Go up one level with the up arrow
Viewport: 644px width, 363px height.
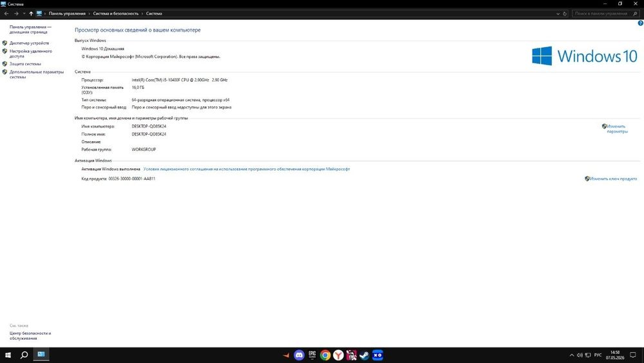coord(31,14)
